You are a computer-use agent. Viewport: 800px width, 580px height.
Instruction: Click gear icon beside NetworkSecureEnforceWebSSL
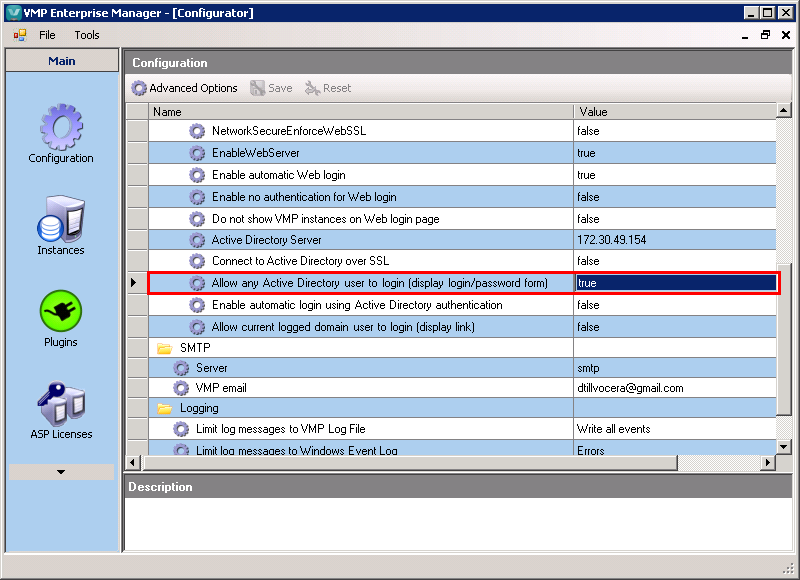(x=197, y=131)
